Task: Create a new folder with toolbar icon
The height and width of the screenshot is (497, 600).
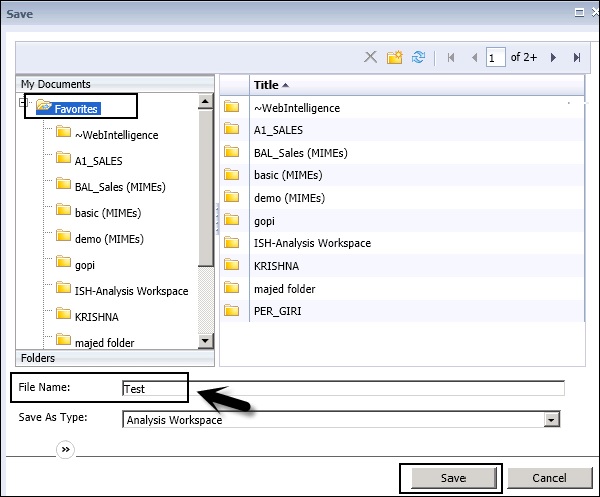Action: pos(395,57)
